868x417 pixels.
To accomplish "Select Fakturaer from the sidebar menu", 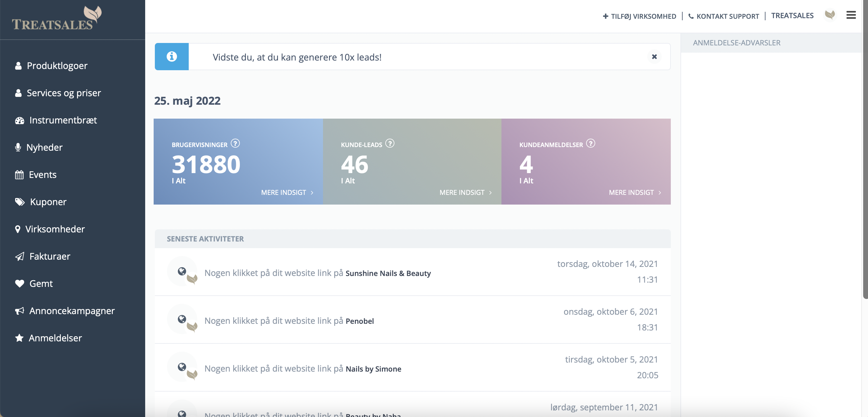I will [x=50, y=256].
